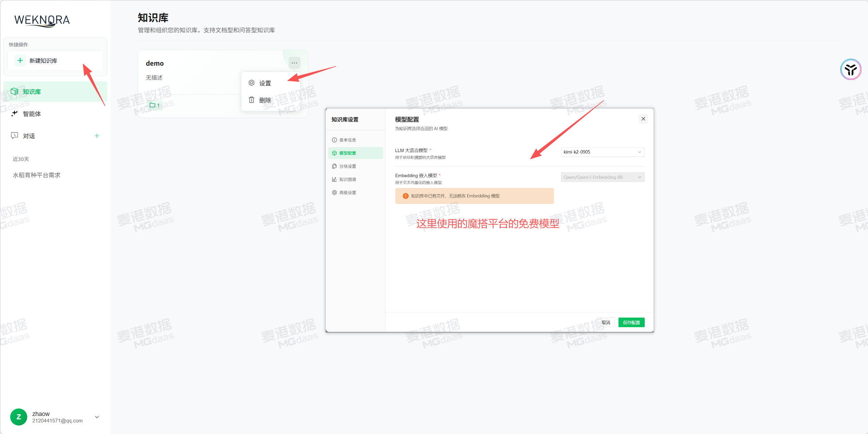Image resolution: width=868 pixels, height=434 pixels.
Task: Switch to 分块设置 settings tab
Action: (347, 166)
